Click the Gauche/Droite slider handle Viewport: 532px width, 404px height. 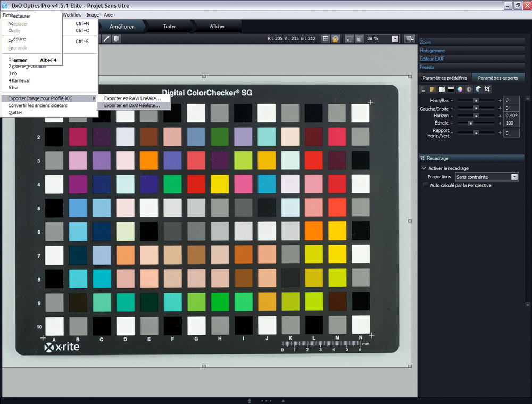click(x=476, y=108)
